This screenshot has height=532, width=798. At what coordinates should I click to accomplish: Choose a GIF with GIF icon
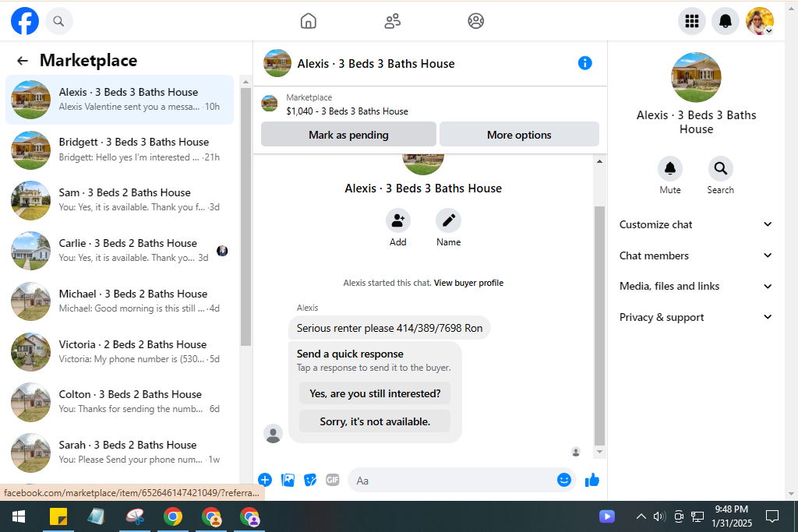[x=332, y=480]
